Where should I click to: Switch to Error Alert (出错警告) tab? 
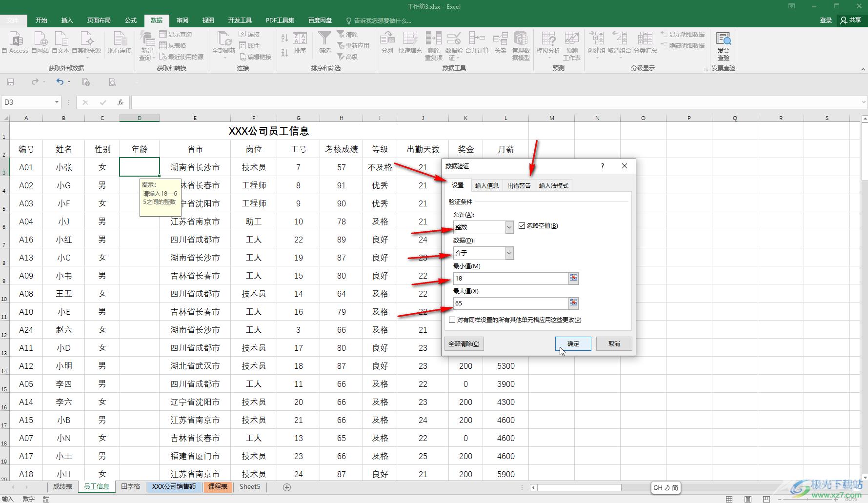519,185
